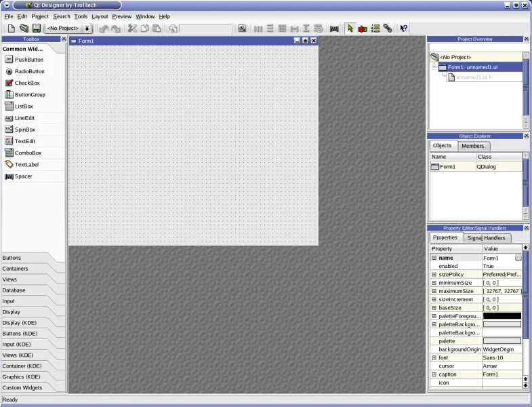Click the Break Layout icon
This screenshot has height=407, width=532.
pyautogui.click(x=319, y=28)
